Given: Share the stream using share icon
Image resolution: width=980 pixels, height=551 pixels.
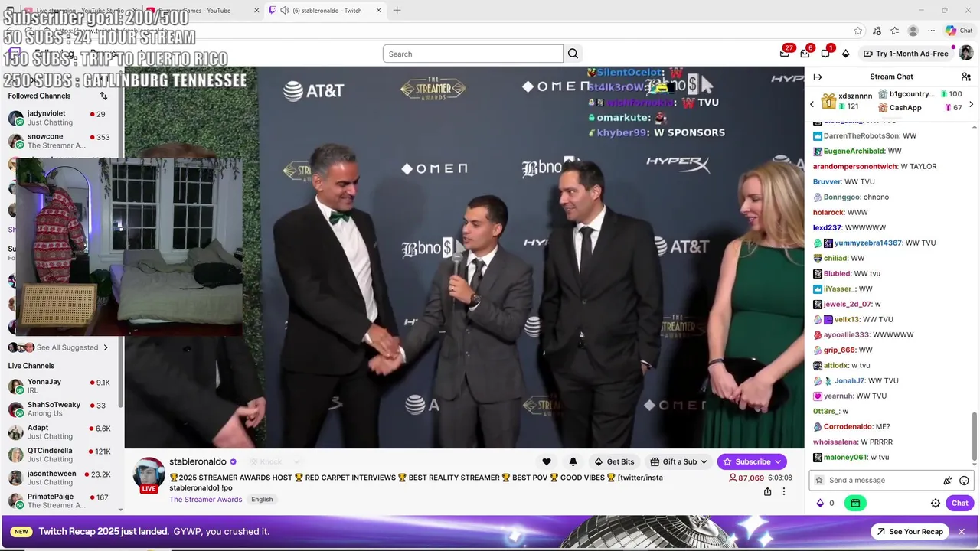Looking at the screenshot, I should (767, 491).
